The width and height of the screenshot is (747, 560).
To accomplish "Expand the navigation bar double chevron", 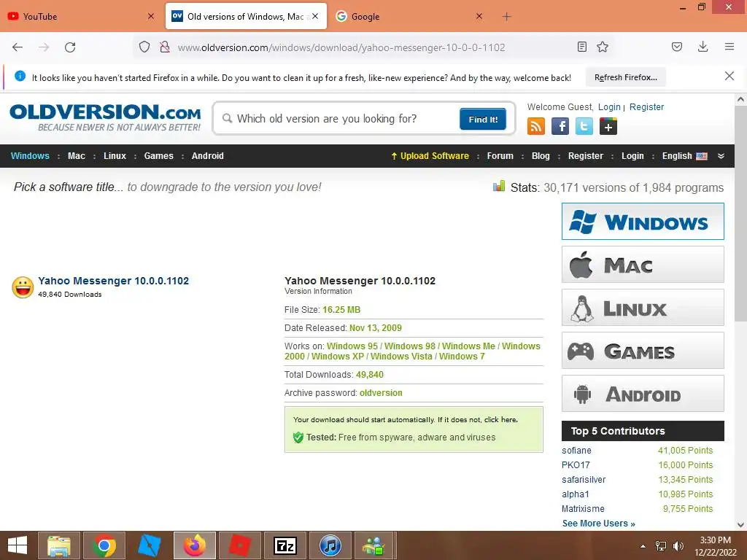I will pyautogui.click(x=721, y=156).
